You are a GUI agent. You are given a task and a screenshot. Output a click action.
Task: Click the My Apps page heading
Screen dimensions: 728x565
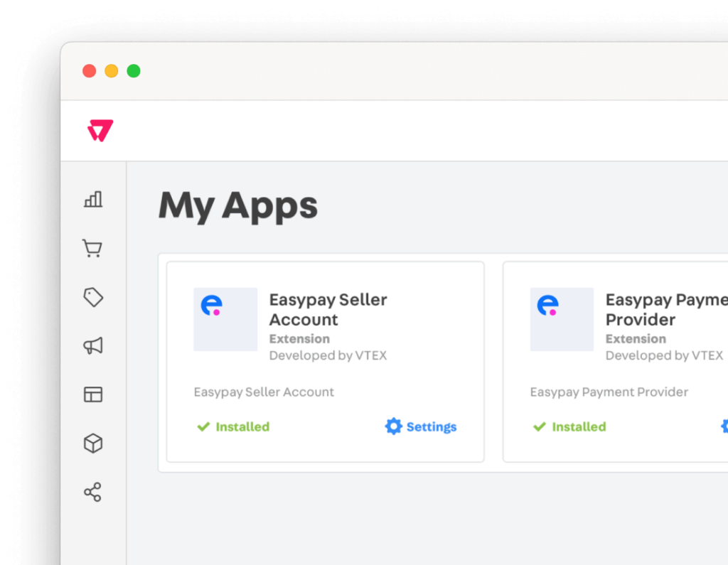point(237,205)
